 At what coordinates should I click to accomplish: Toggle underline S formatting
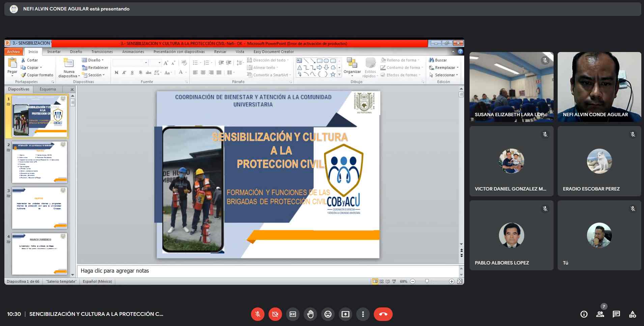click(132, 73)
